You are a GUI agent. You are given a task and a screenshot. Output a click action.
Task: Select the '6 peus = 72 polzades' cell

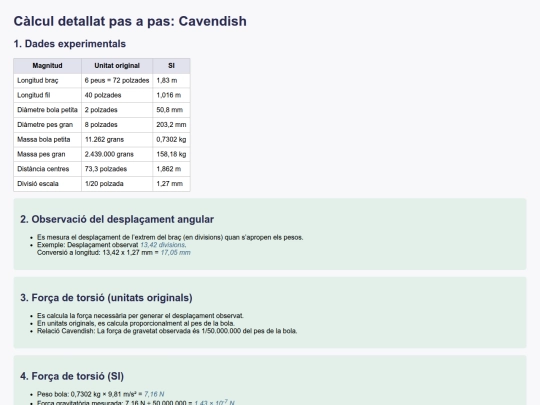click(x=117, y=81)
